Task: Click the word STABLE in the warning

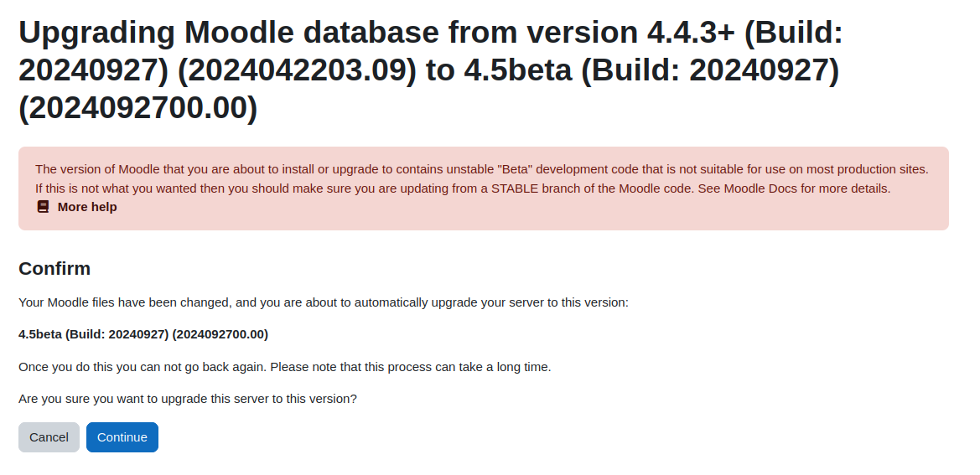Action: (x=515, y=188)
